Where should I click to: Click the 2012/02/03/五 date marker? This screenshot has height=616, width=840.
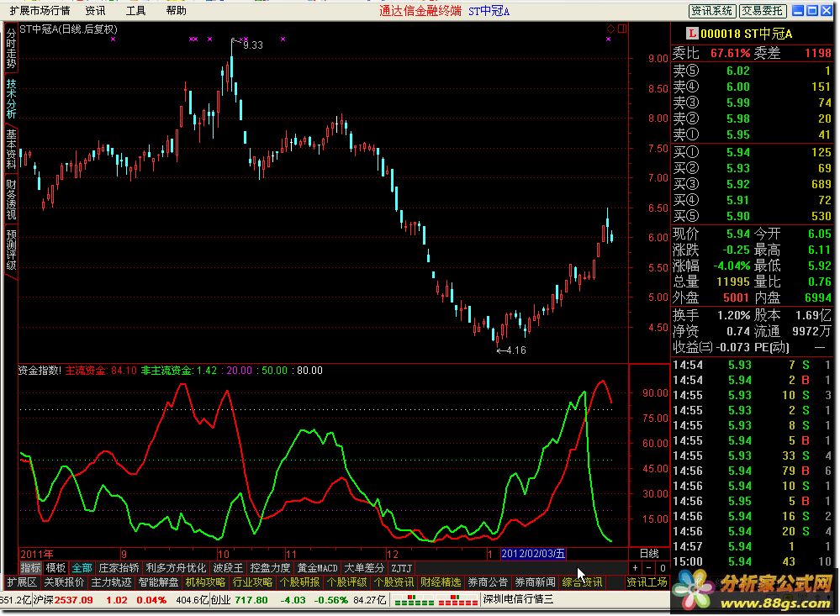(x=533, y=553)
